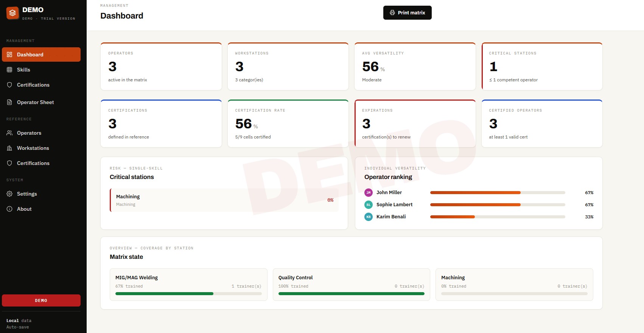Click the Expirations stat card
The image size is (644, 333).
click(415, 123)
